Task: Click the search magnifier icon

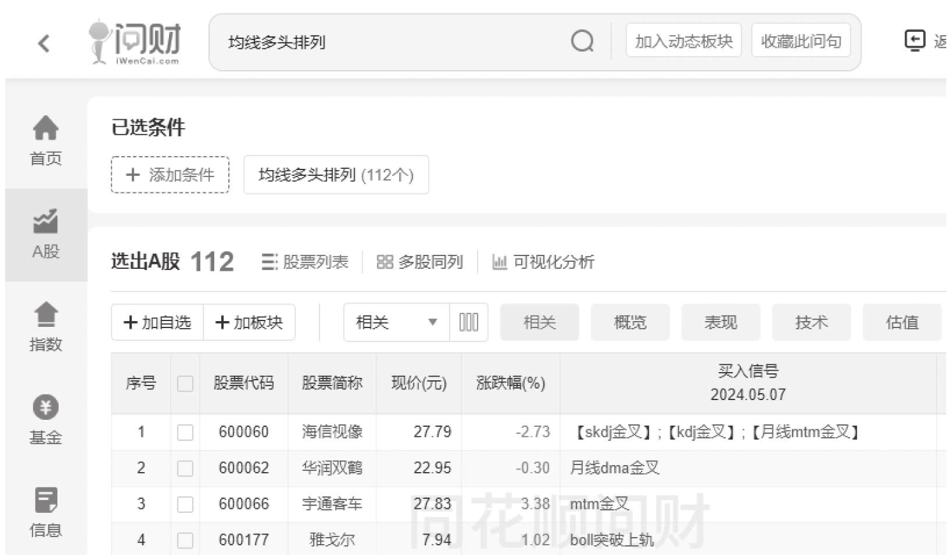Action: (x=582, y=41)
